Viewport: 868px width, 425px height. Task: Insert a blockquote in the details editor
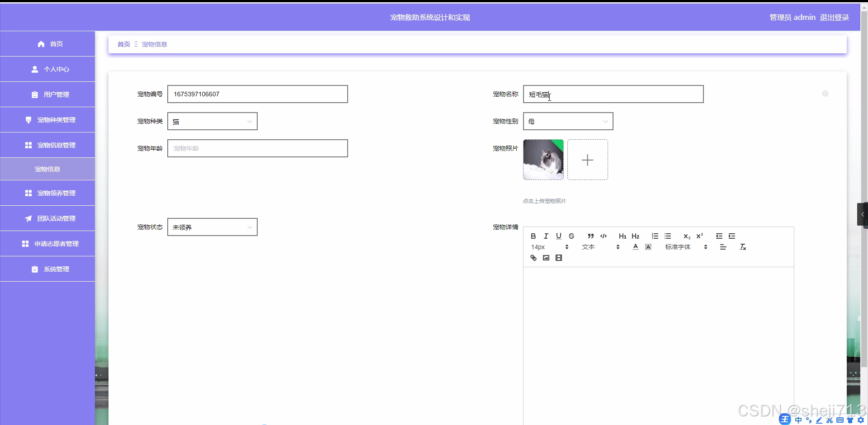pos(591,236)
